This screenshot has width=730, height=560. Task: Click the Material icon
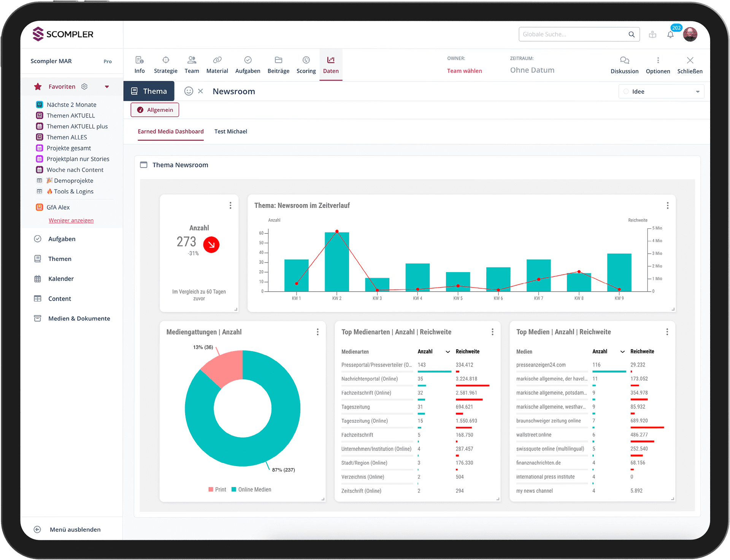point(217,64)
